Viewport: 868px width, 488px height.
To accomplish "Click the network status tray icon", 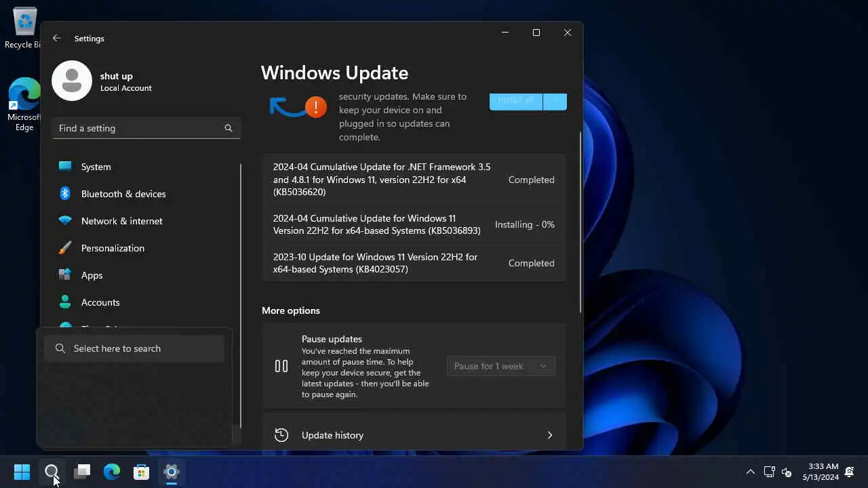I will point(770,472).
